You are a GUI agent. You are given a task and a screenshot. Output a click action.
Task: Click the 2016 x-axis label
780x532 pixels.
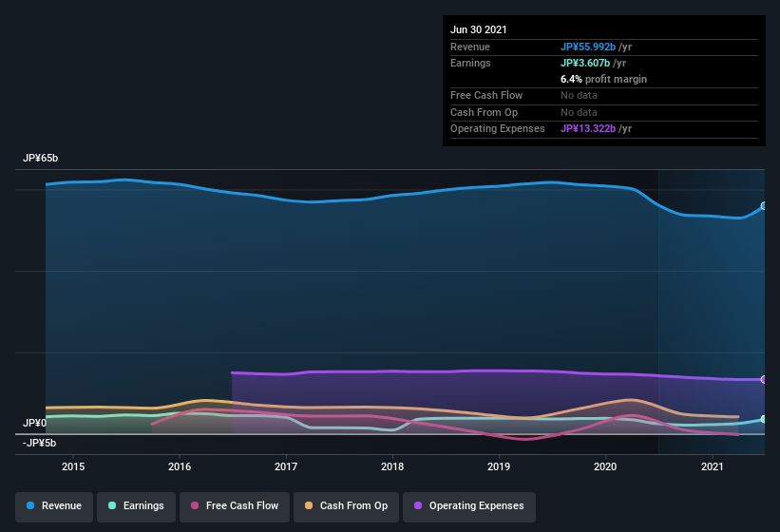(x=180, y=466)
